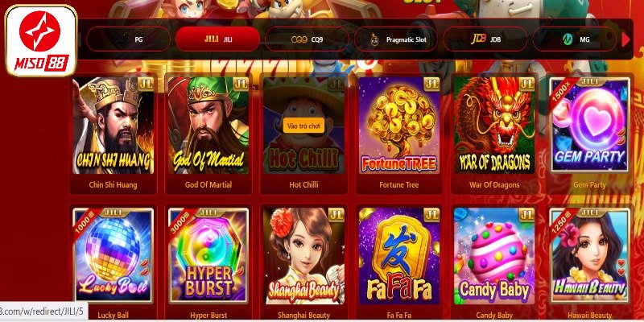
Task: Select the PG provider tab
Action: tap(128, 39)
